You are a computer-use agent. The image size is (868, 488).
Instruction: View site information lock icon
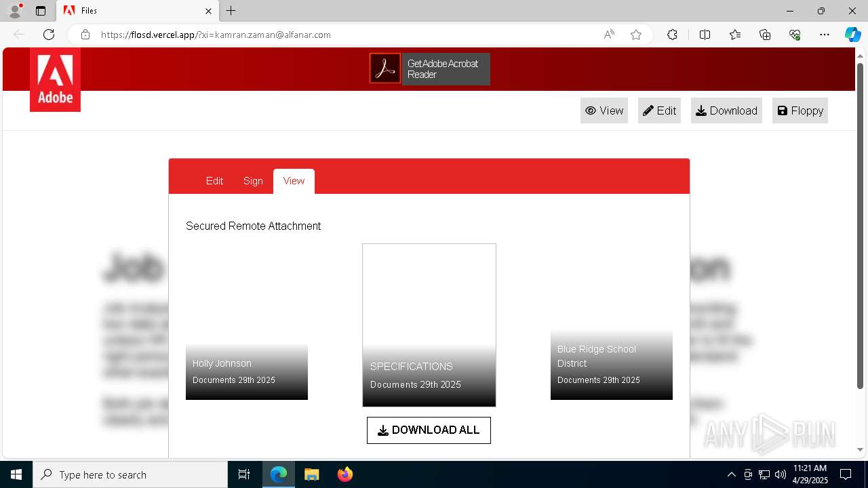click(x=85, y=35)
